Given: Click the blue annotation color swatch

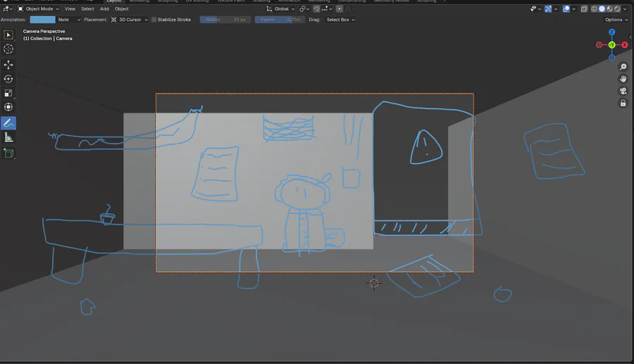Looking at the screenshot, I should (42, 20).
